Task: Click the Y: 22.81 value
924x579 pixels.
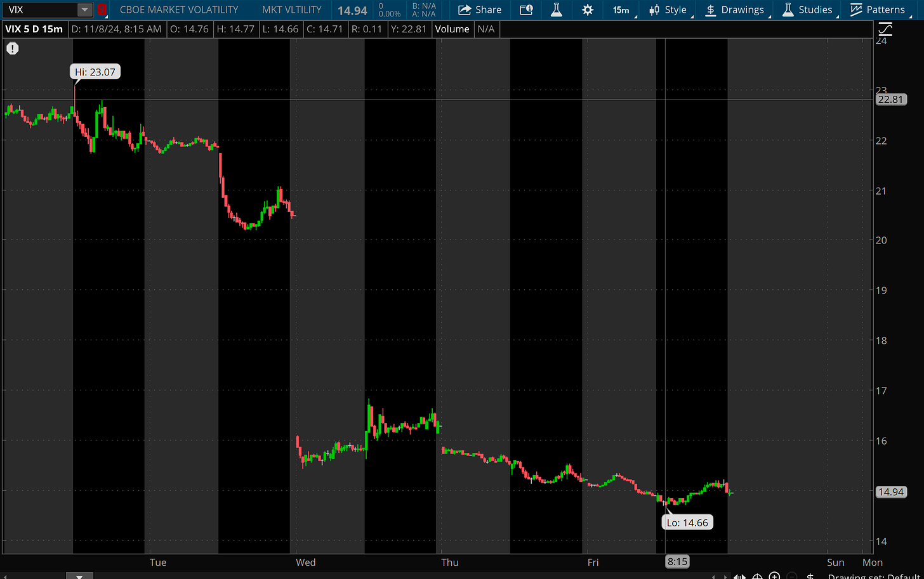Action: click(410, 29)
